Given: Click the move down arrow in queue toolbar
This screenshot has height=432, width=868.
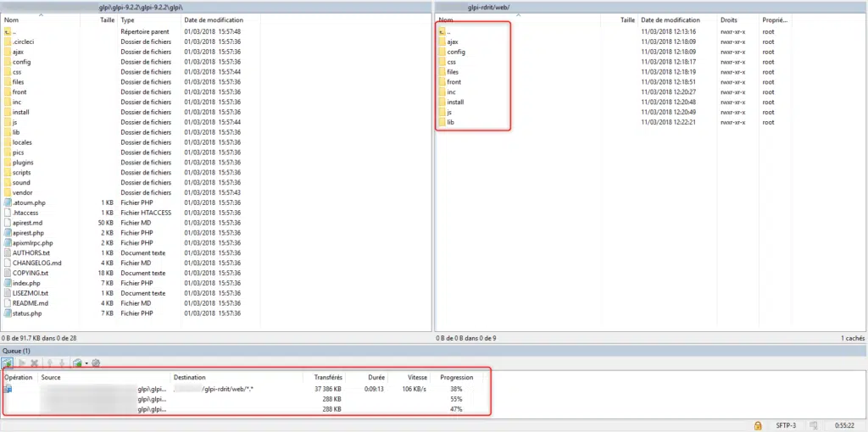Looking at the screenshot, I should (x=63, y=363).
